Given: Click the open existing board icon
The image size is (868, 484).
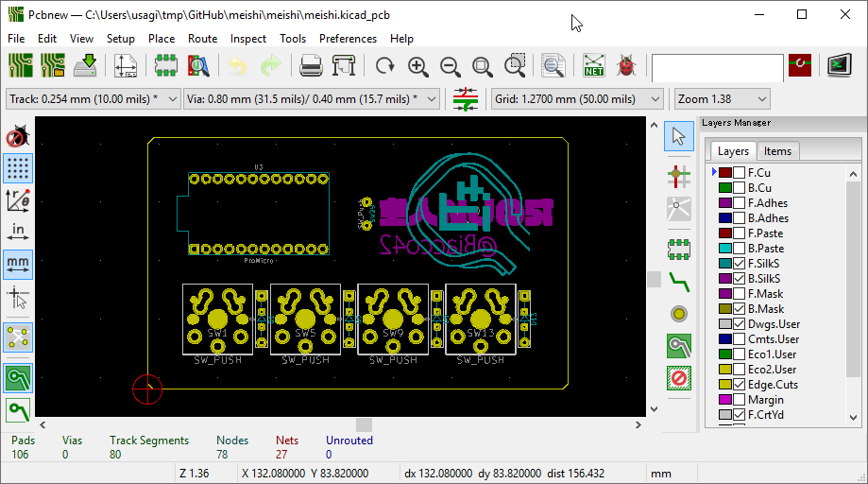Looking at the screenshot, I should click(x=53, y=65).
